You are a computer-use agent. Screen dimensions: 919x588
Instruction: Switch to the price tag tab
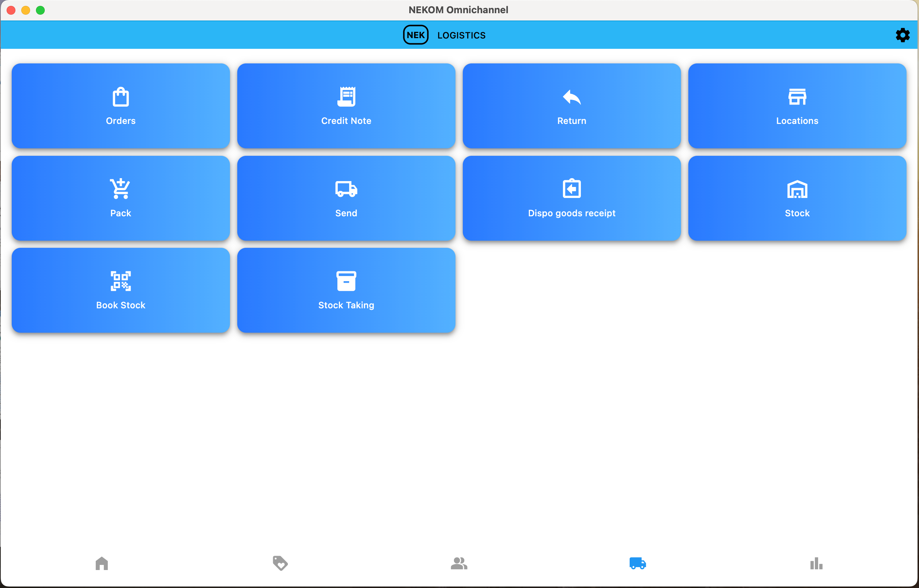pos(280,563)
